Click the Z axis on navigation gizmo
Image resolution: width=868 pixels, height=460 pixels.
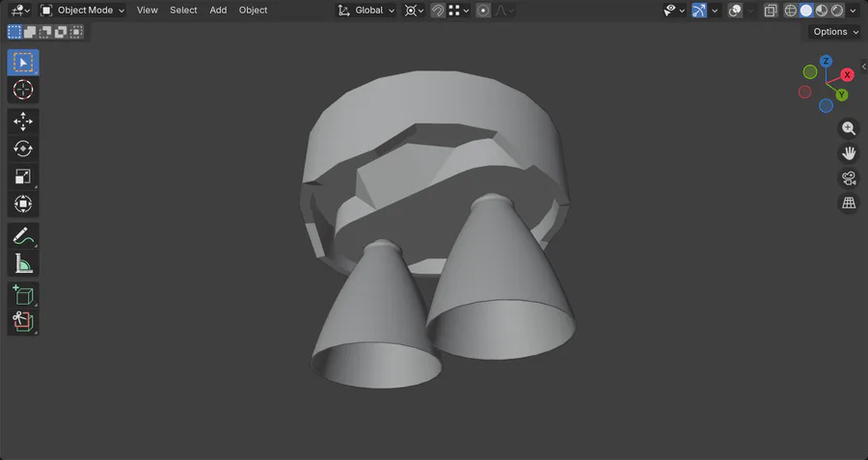tap(826, 61)
